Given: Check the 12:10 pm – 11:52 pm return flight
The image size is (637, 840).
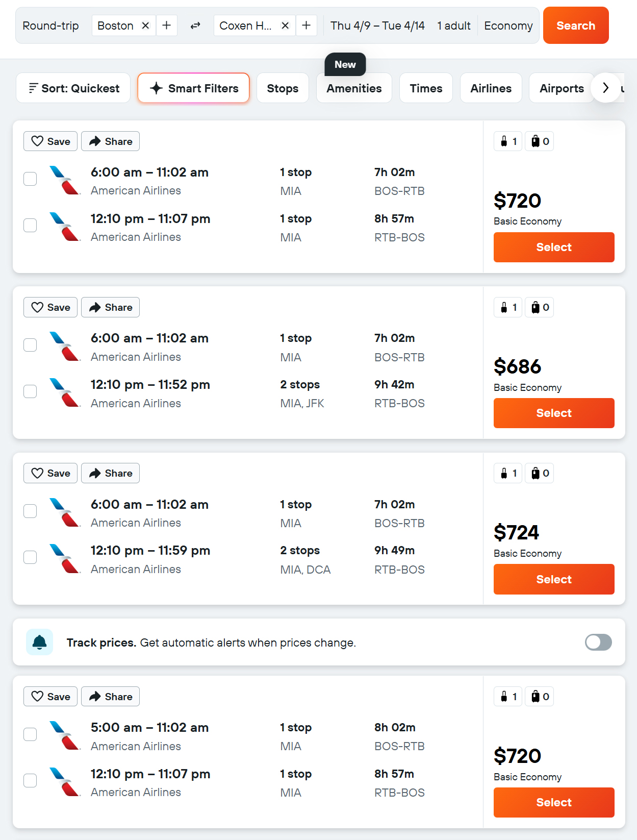Looking at the screenshot, I should 31,391.
